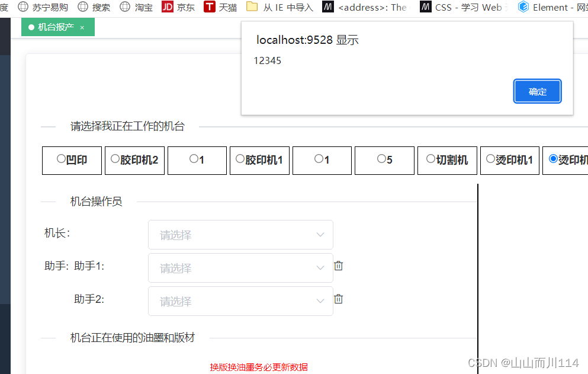
Task: Click the Element 网 bookmark icon
Action: tap(523, 7)
